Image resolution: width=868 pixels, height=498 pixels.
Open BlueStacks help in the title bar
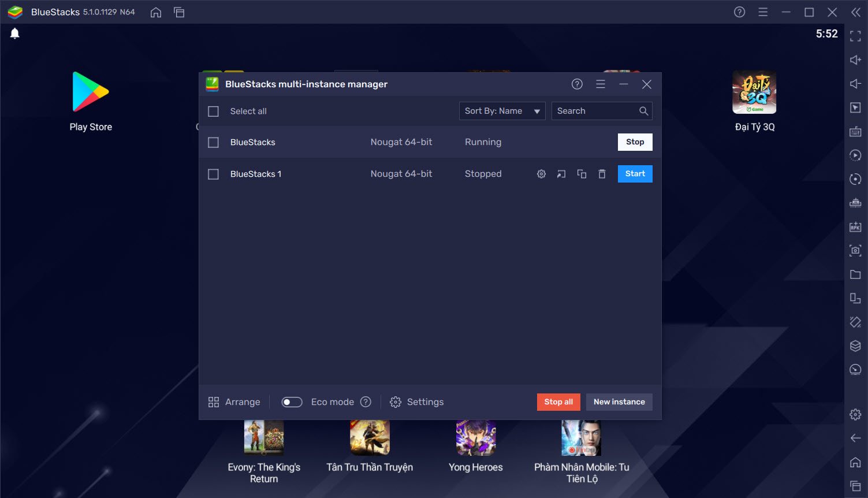[739, 12]
